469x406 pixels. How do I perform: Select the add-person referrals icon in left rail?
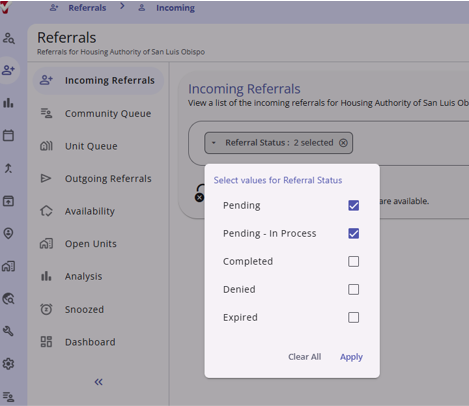pos(9,70)
